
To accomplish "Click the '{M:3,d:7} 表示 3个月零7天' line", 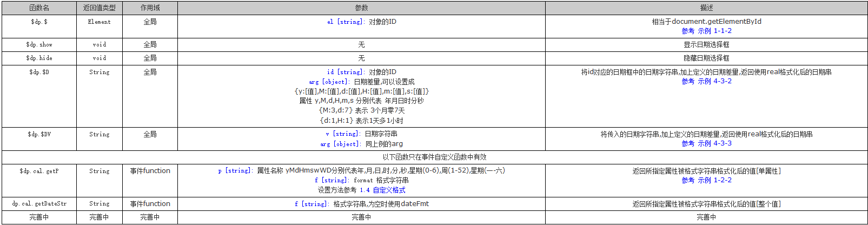I will click(361, 110).
